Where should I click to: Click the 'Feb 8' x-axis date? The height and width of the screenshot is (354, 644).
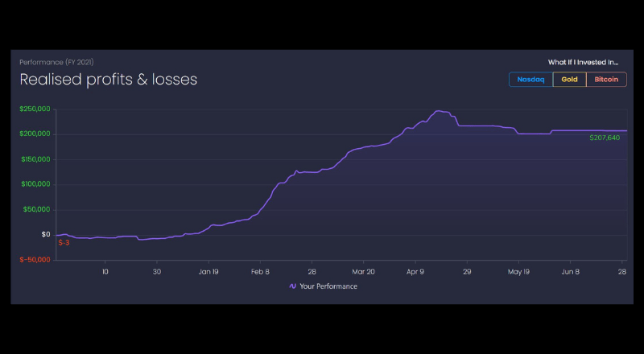click(260, 272)
